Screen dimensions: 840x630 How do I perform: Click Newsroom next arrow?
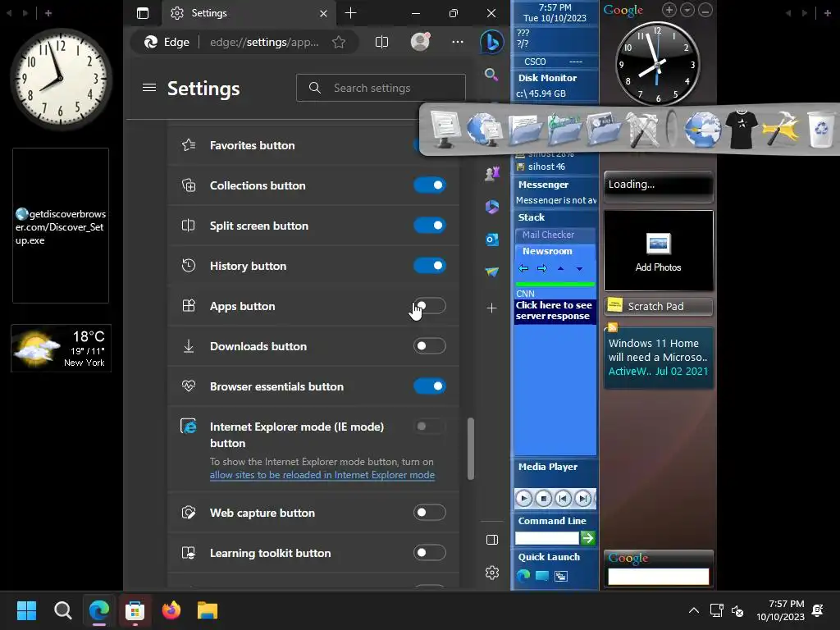coord(542,268)
